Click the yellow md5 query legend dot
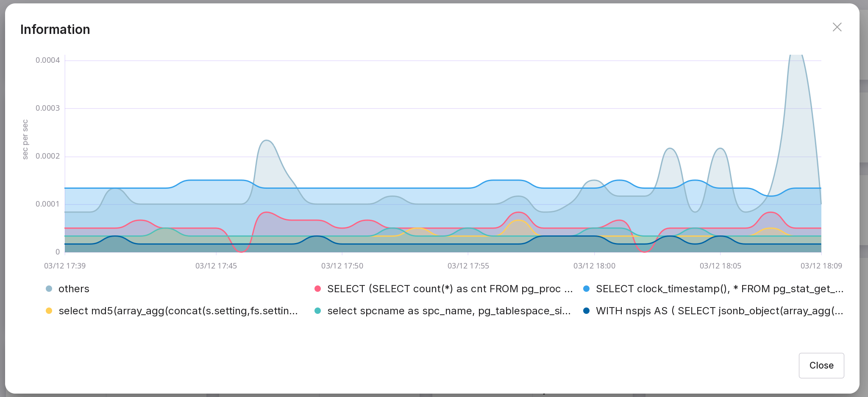868x397 pixels. (x=49, y=311)
